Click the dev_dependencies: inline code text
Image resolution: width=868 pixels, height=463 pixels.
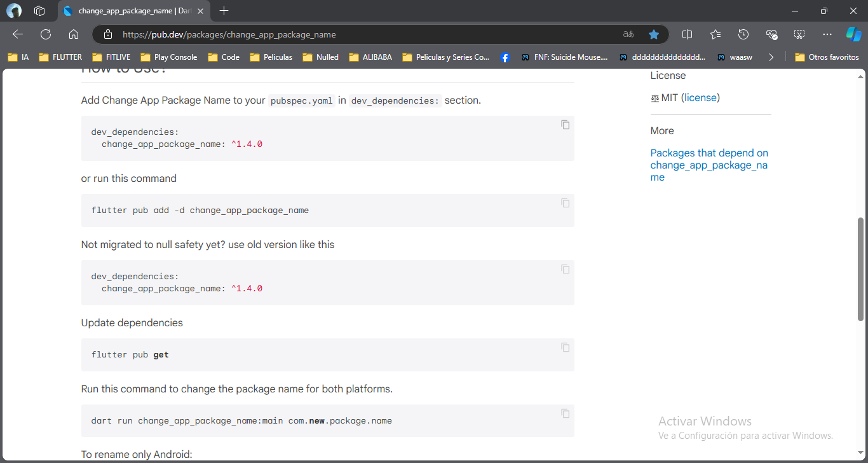pos(395,100)
